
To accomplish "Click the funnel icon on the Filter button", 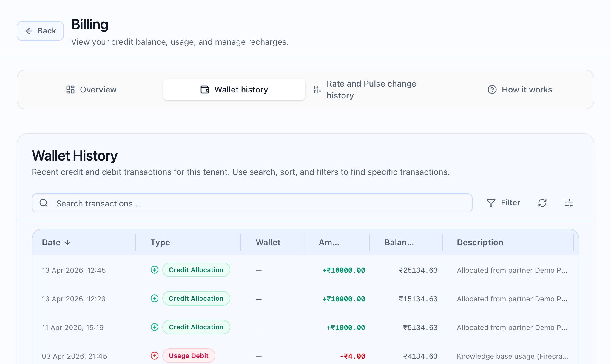I will [x=491, y=203].
